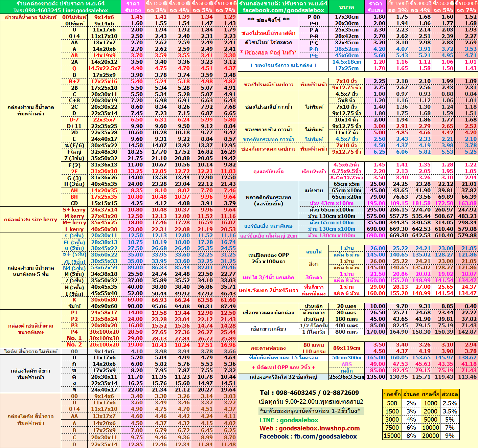Select the 20000 purchase amount discount cell
Image resolution: width=478 pixels, height=448 pixels.
(431, 436)
